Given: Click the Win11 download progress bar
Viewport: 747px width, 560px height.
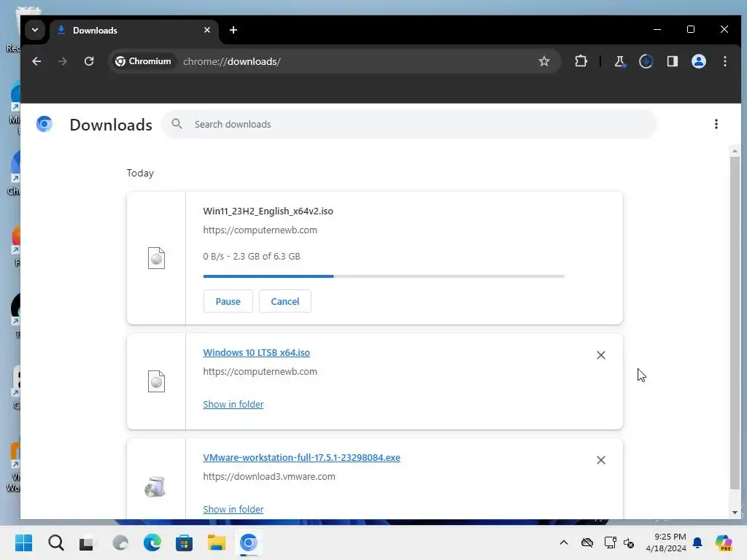Looking at the screenshot, I should pos(384,276).
